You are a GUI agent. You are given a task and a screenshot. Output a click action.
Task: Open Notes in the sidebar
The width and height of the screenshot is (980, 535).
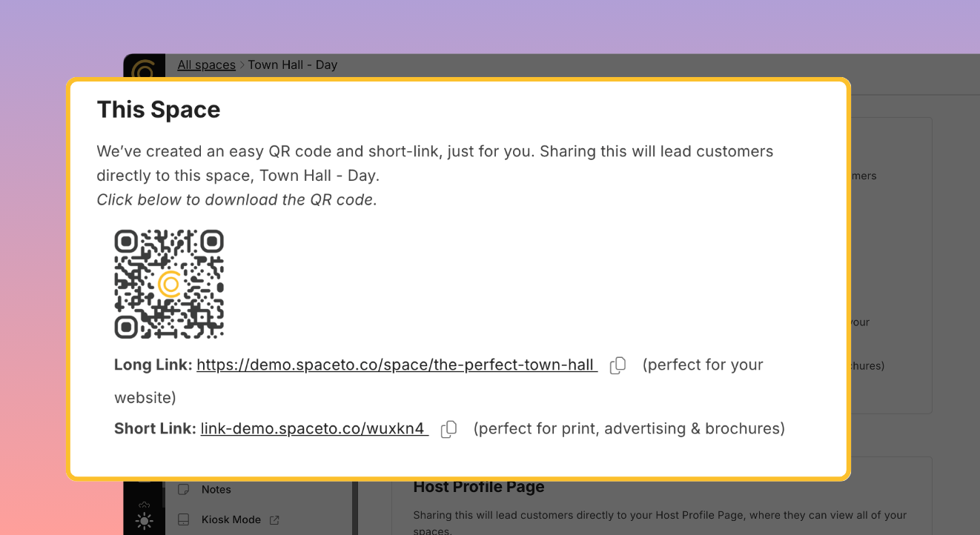point(216,490)
